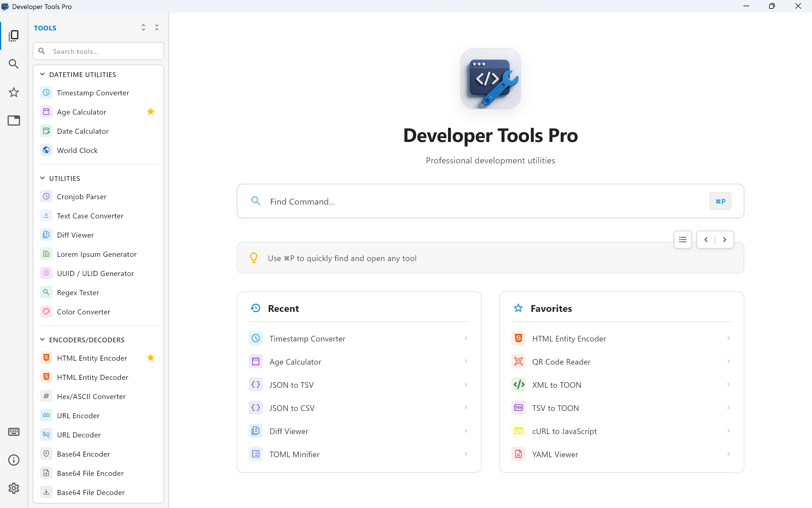Go to previous tip

[x=706, y=240]
